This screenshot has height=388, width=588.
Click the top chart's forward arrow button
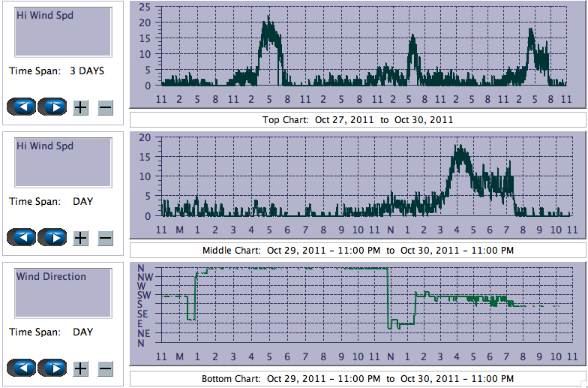[x=53, y=107]
